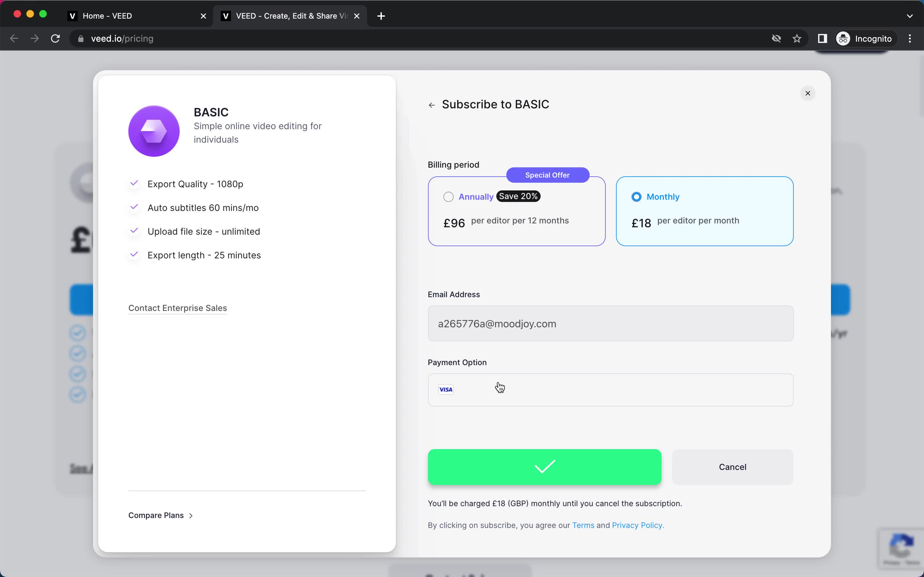
Task: Click the Cancel subscription button
Action: [732, 467]
